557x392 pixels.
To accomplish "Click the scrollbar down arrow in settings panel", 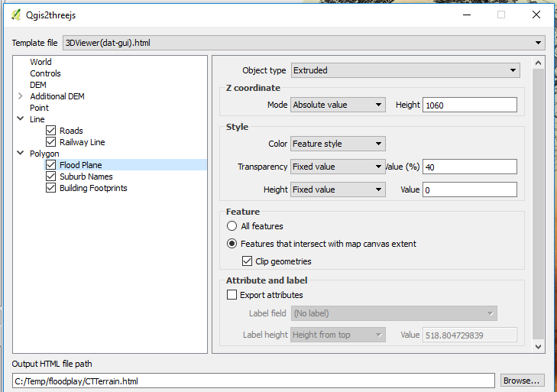I will coord(538,346).
